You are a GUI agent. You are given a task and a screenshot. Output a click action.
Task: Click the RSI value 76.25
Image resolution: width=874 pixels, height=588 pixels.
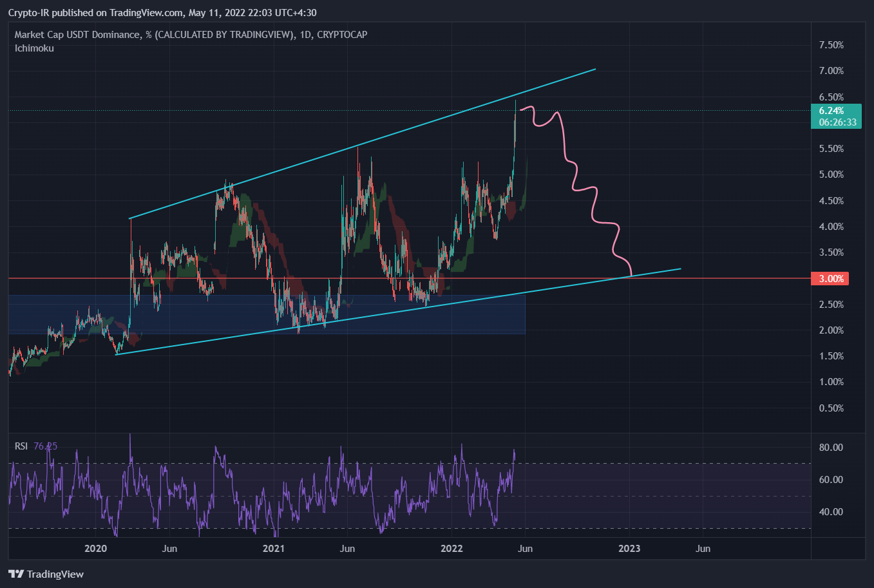[45, 446]
